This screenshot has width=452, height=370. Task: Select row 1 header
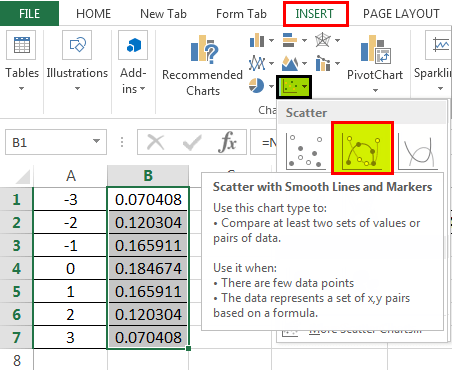click(x=16, y=199)
